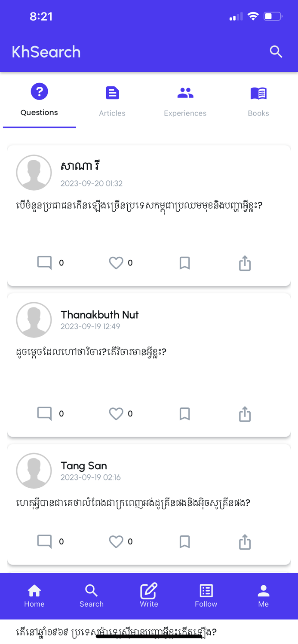The image size is (298, 644).
Task: Select the Experiences tab
Action: click(185, 100)
